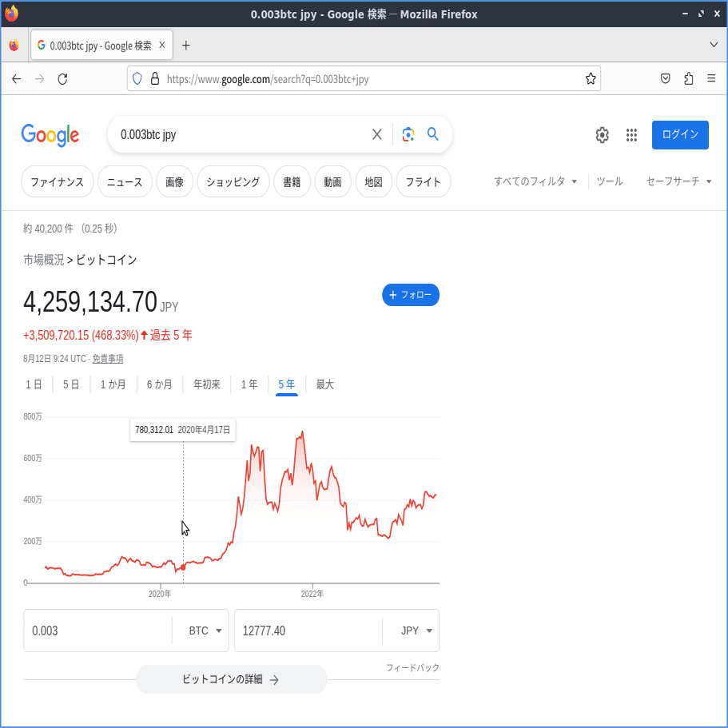Clear the Google search query
The image size is (728, 728).
377,134
